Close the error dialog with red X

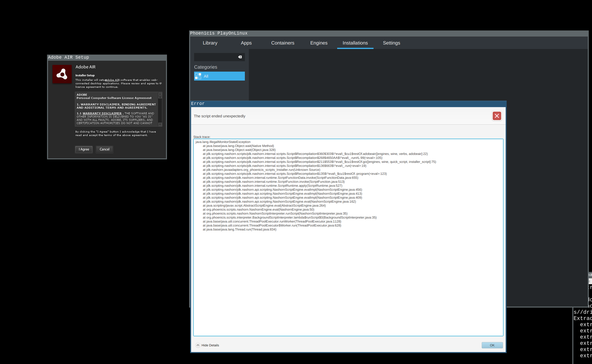tap(497, 116)
